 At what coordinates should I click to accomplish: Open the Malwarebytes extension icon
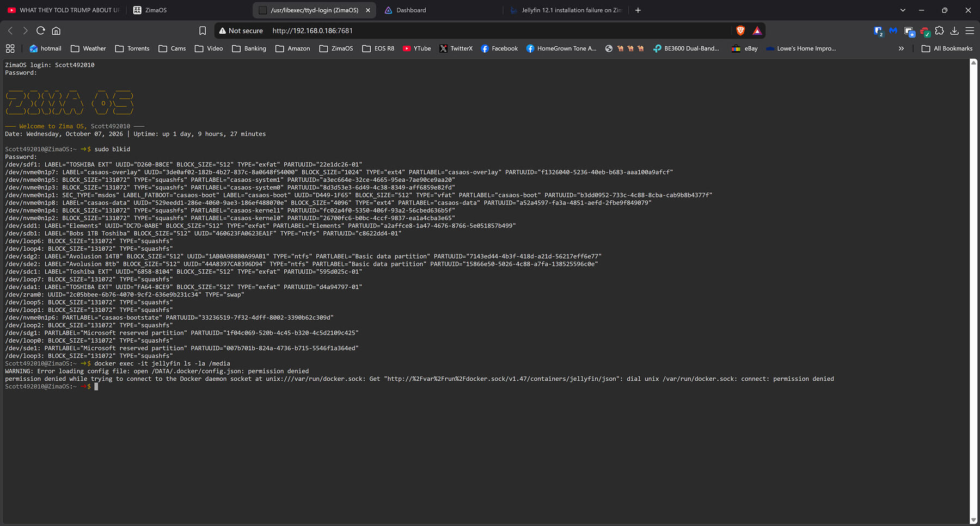click(893, 30)
